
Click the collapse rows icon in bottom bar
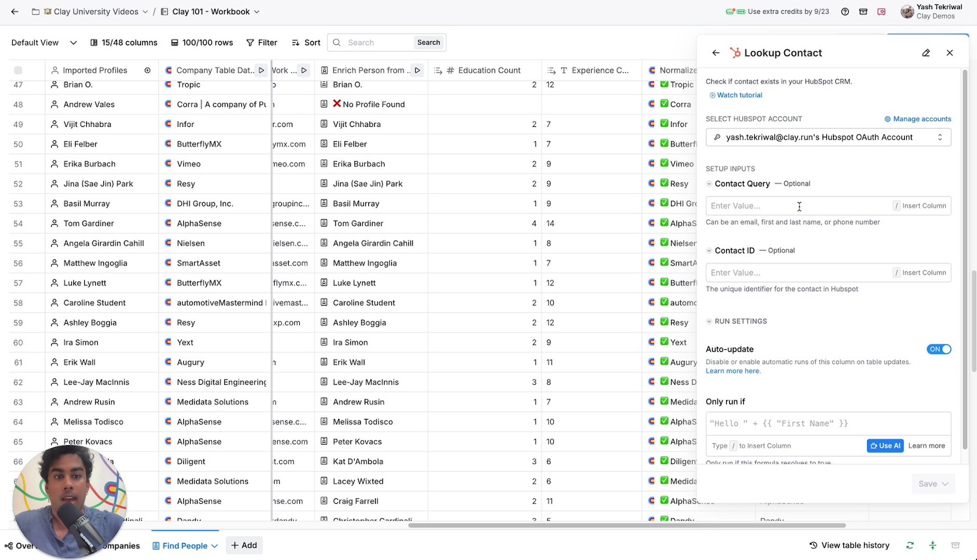(x=932, y=545)
